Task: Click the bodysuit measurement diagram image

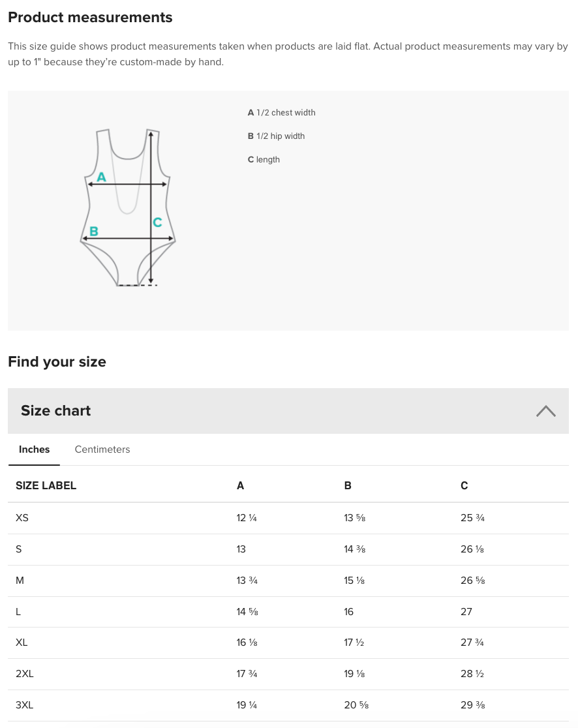Action: click(x=128, y=207)
